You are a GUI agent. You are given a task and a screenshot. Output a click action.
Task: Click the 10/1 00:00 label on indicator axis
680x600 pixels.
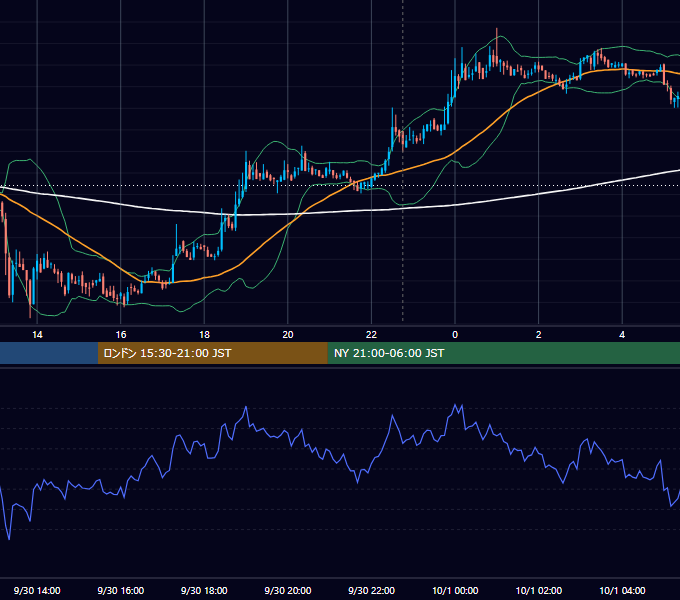click(455, 590)
